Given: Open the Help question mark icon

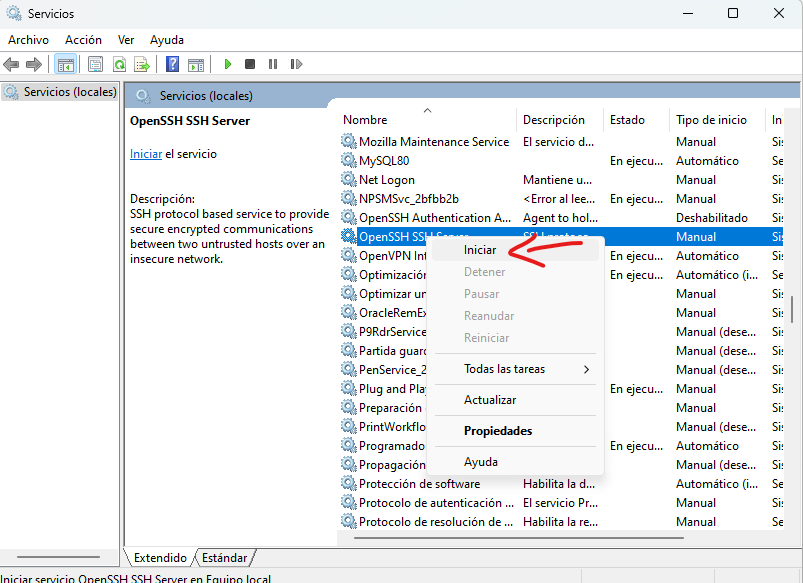Looking at the screenshot, I should click(x=173, y=64).
